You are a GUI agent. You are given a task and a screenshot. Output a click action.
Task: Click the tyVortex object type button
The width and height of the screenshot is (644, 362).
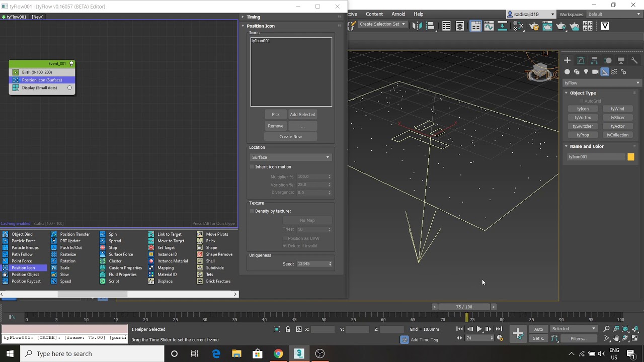click(583, 118)
